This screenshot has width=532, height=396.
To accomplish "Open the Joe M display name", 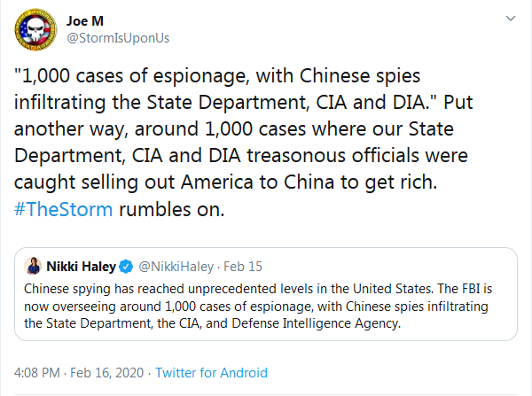I will click(x=84, y=19).
